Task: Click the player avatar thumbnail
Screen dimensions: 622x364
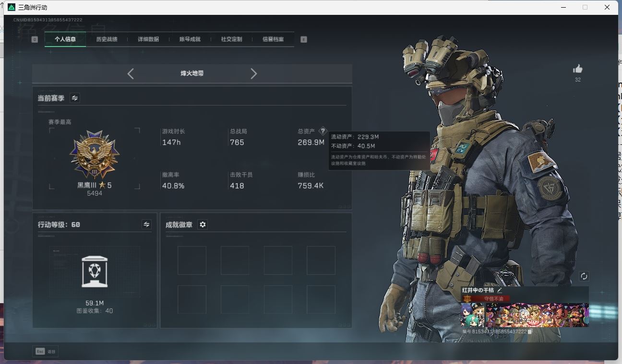Action: click(472, 315)
